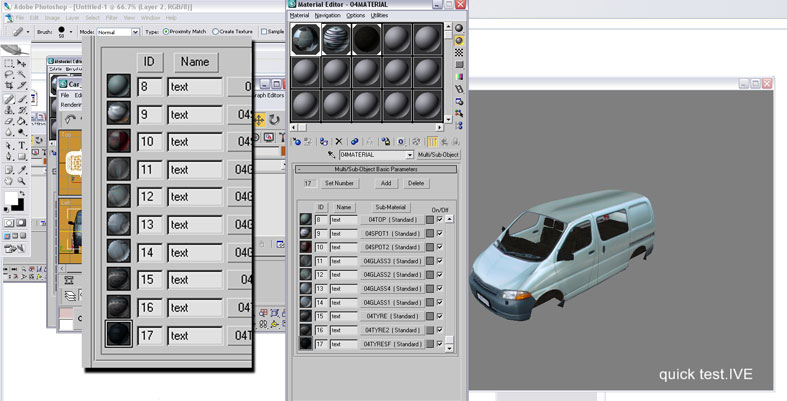Image resolution: width=787 pixels, height=401 pixels.
Task: Click the 04TYRE (Standard) sub-material button
Action: tap(390, 316)
